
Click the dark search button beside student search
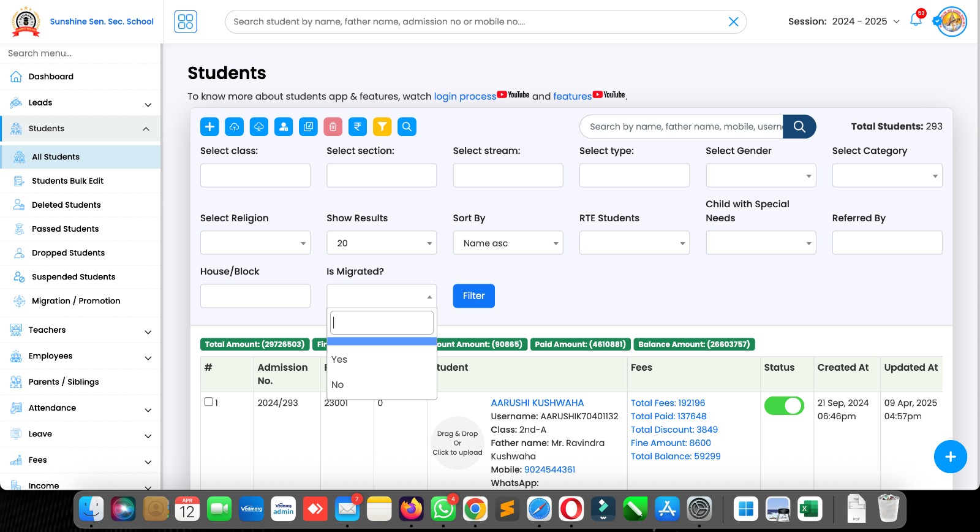pyautogui.click(x=799, y=126)
